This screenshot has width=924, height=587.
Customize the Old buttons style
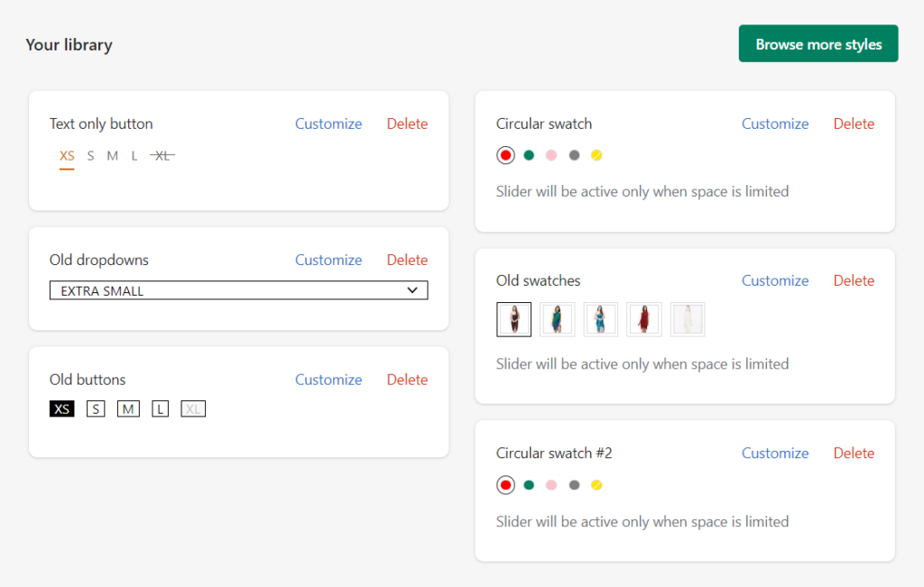click(x=328, y=380)
